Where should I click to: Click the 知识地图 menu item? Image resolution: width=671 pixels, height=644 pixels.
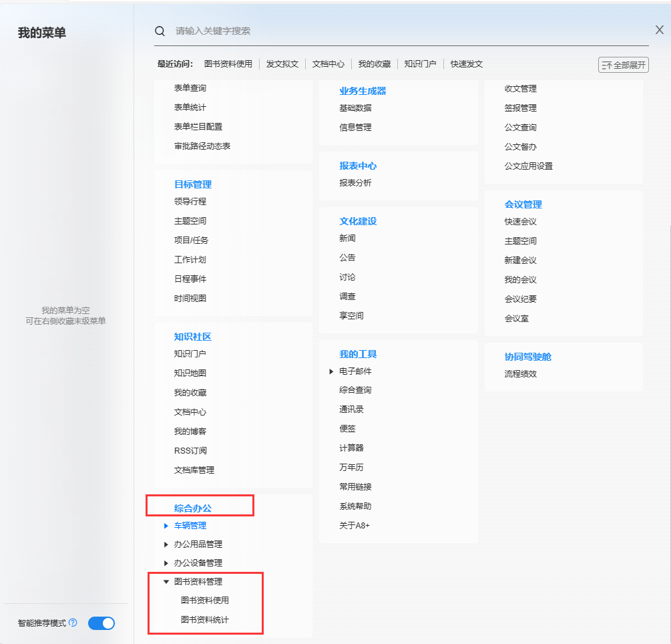click(x=190, y=373)
